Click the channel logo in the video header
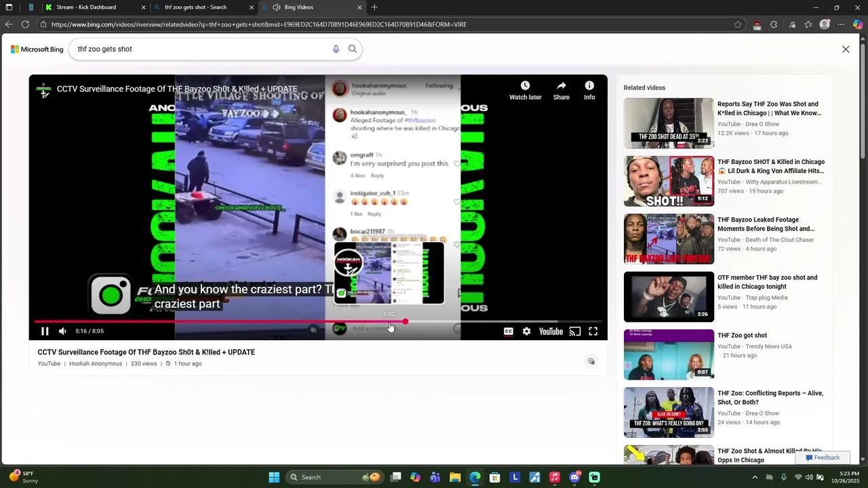This screenshot has height=488, width=868. (x=44, y=90)
